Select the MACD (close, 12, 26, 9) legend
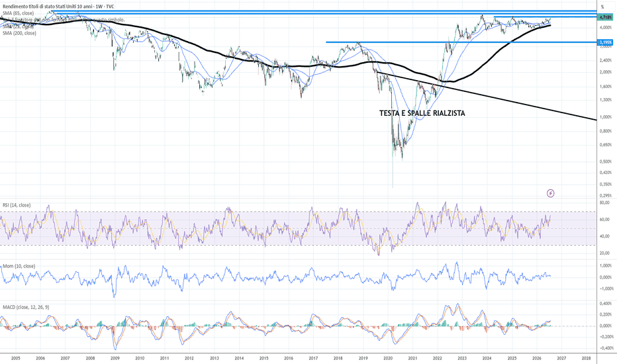This screenshot has width=617, height=364. (26, 307)
